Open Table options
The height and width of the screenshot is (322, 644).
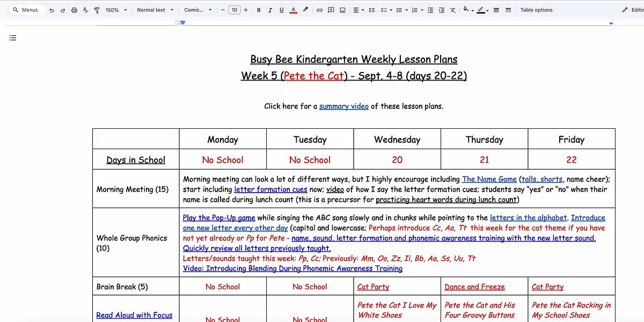[537, 9]
